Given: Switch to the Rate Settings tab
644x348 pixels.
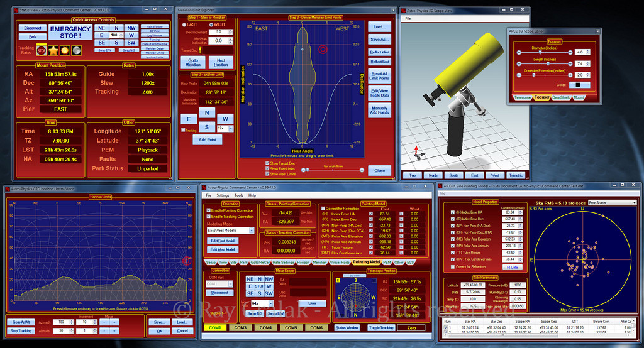Looking at the screenshot, I should (x=284, y=262).
